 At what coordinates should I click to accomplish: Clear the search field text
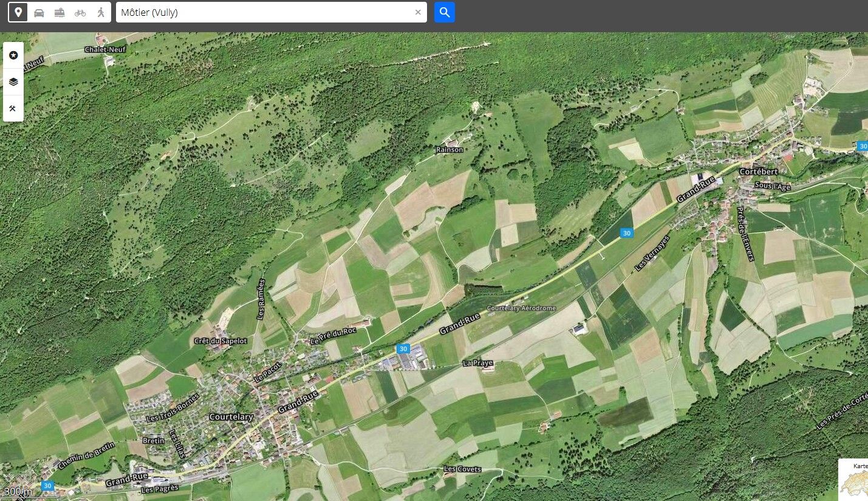[418, 12]
